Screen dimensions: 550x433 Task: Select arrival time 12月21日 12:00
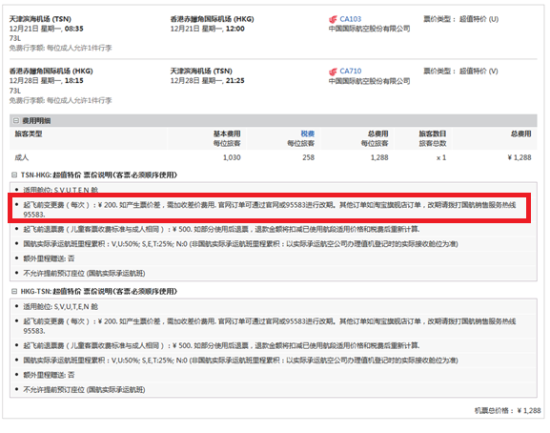click(207, 29)
